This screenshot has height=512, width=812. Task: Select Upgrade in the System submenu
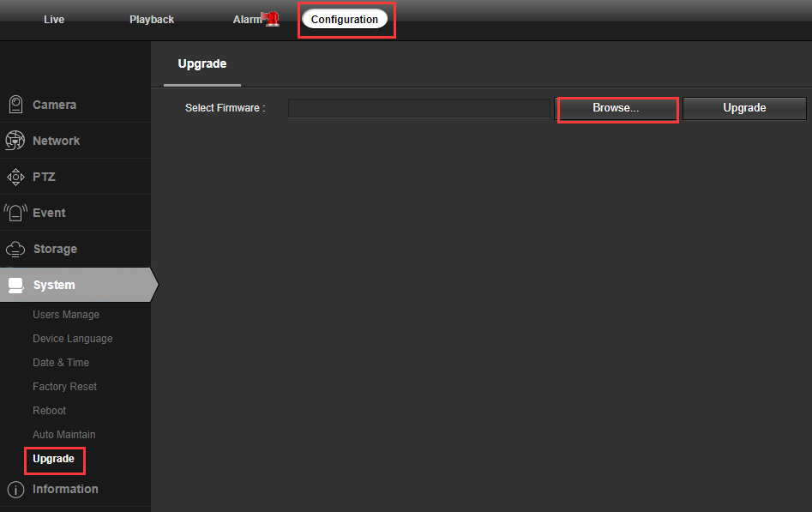(53, 459)
